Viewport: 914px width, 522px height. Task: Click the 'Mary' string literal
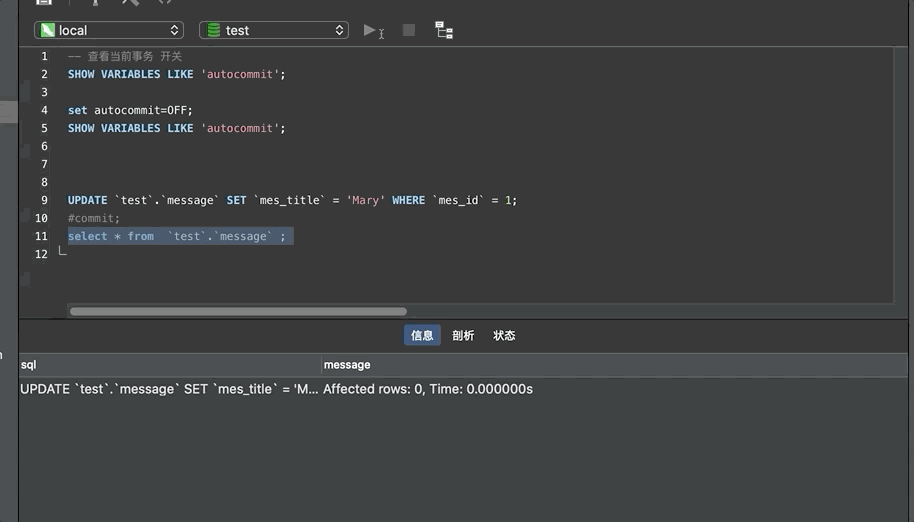(x=365, y=200)
